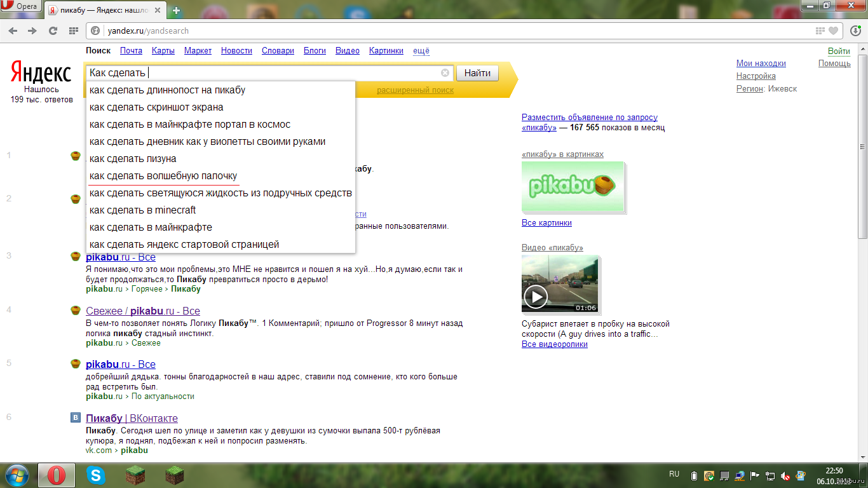Open the Настройка link
The image size is (868, 488).
tap(756, 76)
